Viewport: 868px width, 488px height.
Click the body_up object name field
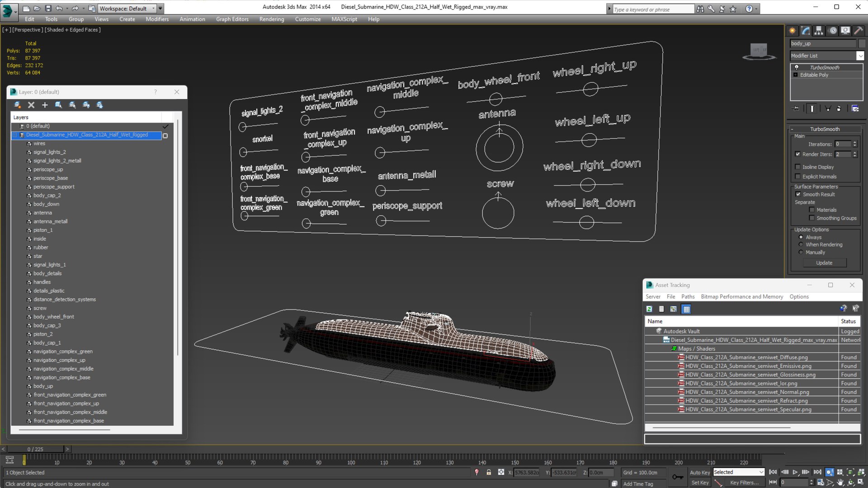point(823,43)
